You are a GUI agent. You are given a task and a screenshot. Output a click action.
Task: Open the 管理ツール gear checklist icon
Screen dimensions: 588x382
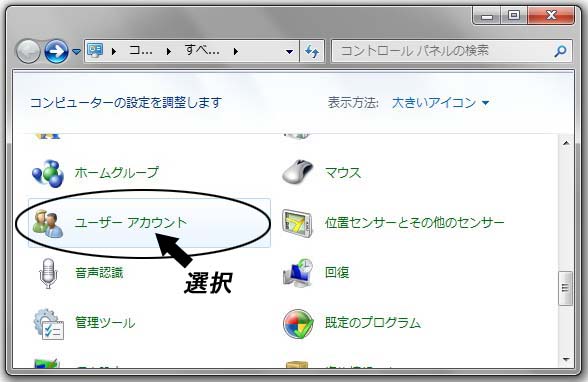coord(48,324)
